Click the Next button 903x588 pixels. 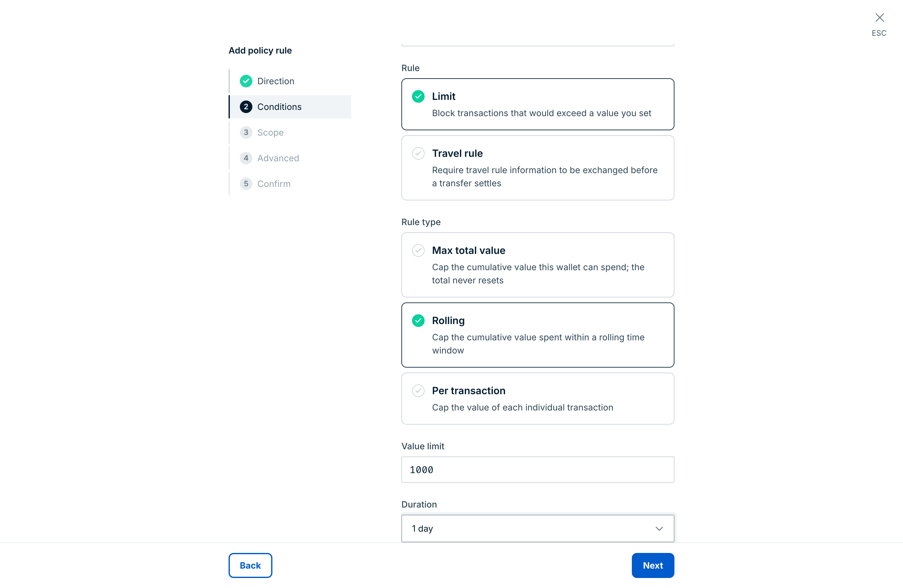653,565
